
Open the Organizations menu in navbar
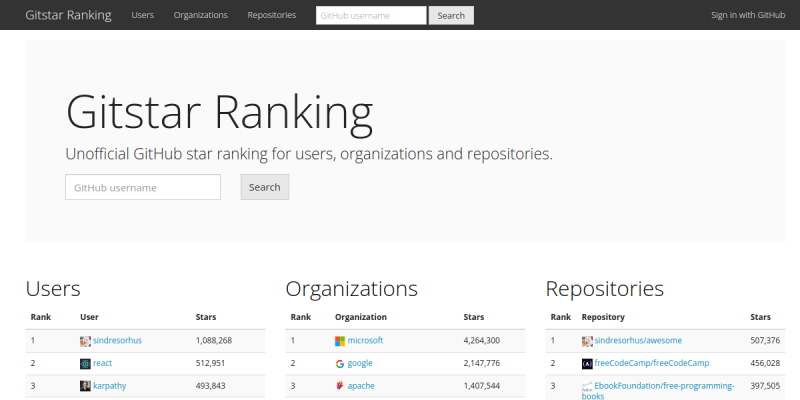pyautogui.click(x=201, y=15)
